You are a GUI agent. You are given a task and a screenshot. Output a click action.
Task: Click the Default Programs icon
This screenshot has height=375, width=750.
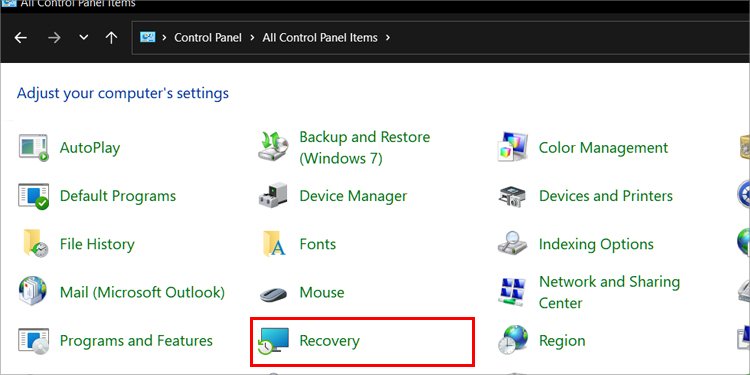[33, 196]
